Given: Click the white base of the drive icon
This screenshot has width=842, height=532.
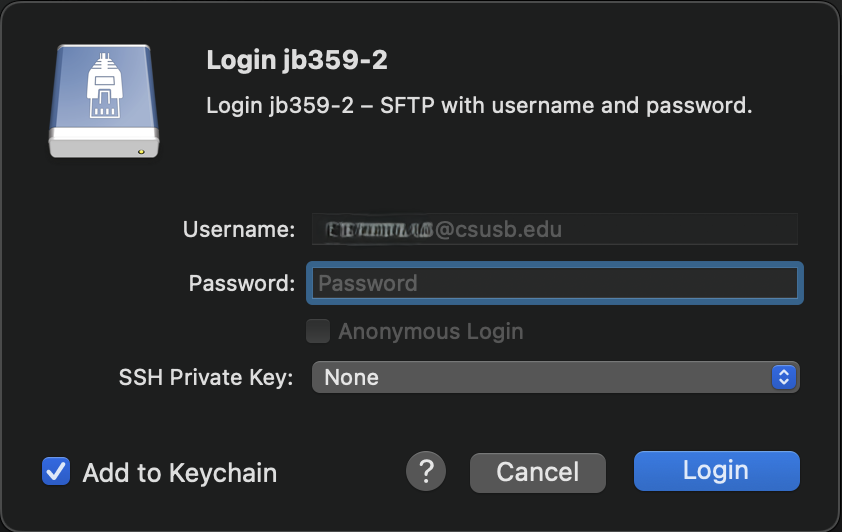Looking at the screenshot, I should 104,143.
